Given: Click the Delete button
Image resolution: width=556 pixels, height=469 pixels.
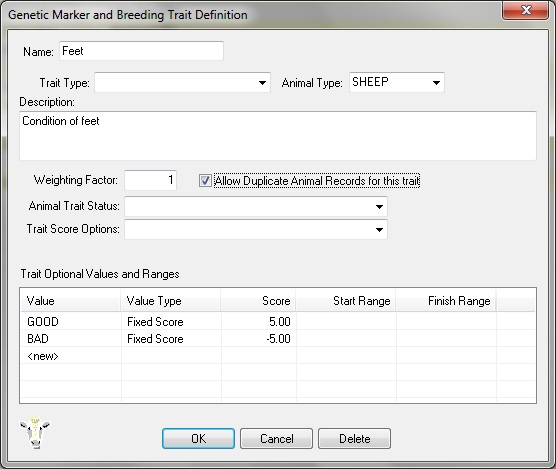Looking at the screenshot, I should pyautogui.click(x=354, y=439).
